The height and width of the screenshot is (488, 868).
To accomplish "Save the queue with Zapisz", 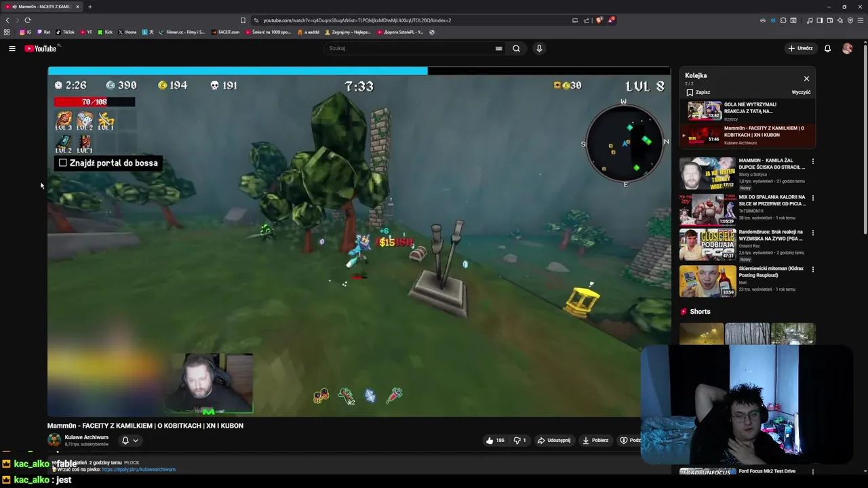I will point(698,92).
